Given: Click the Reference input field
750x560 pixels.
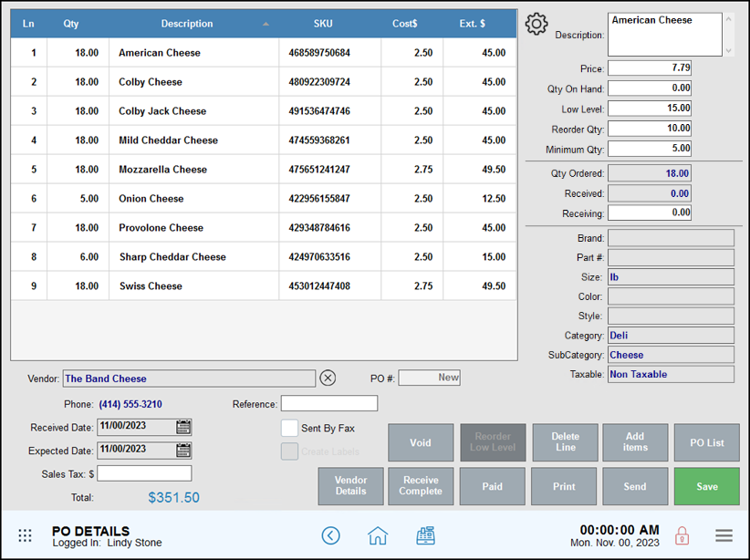Looking at the screenshot, I should click(x=328, y=403).
